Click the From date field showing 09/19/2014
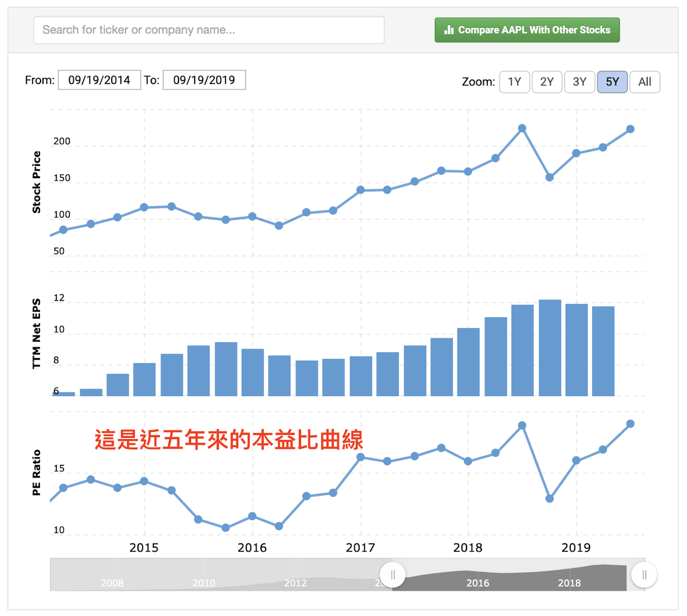Screen dimensions: 687x616 [98, 80]
